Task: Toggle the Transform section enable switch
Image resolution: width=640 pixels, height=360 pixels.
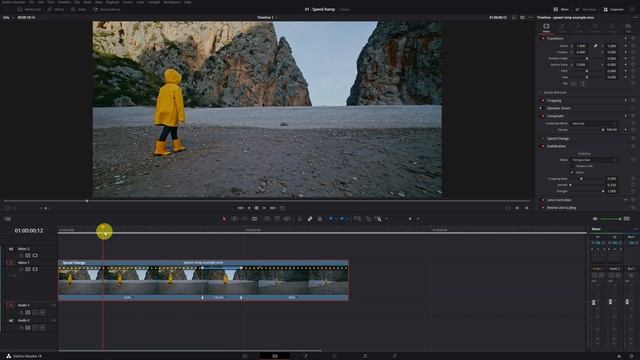Action: pyautogui.click(x=542, y=38)
